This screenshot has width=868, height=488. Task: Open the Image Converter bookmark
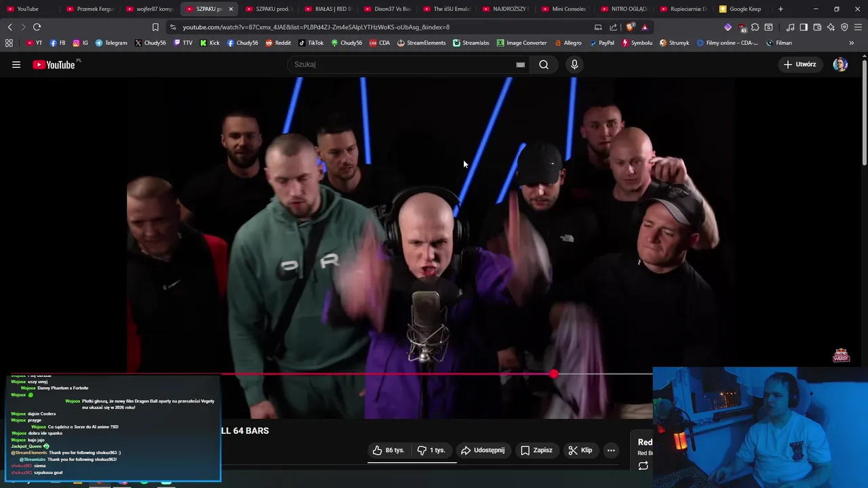521,43
